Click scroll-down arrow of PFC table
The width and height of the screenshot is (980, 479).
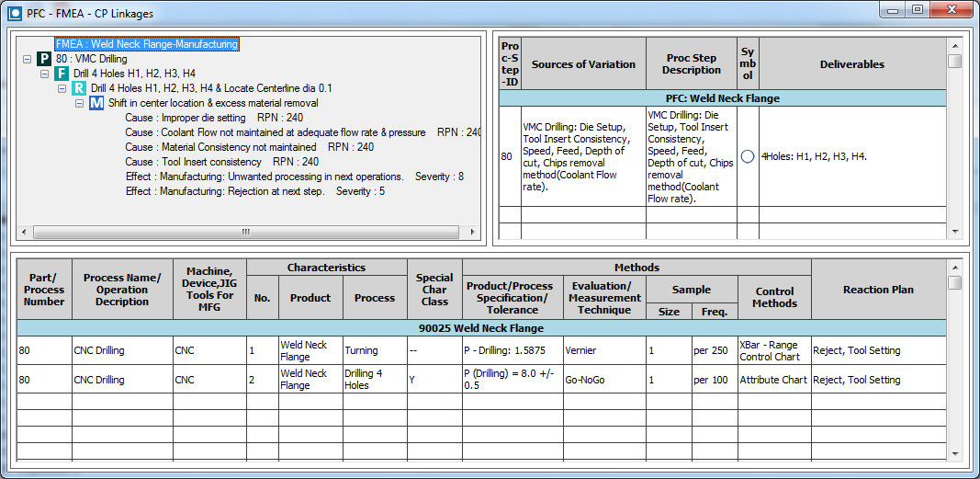pos(955,232)
